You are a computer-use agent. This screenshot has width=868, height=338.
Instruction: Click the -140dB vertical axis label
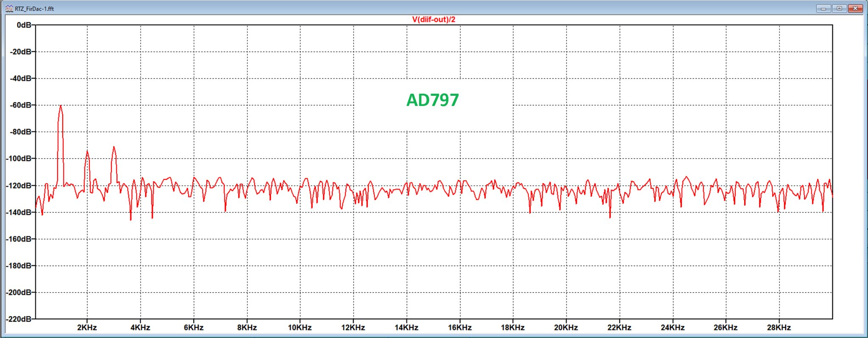coord(19,212)
